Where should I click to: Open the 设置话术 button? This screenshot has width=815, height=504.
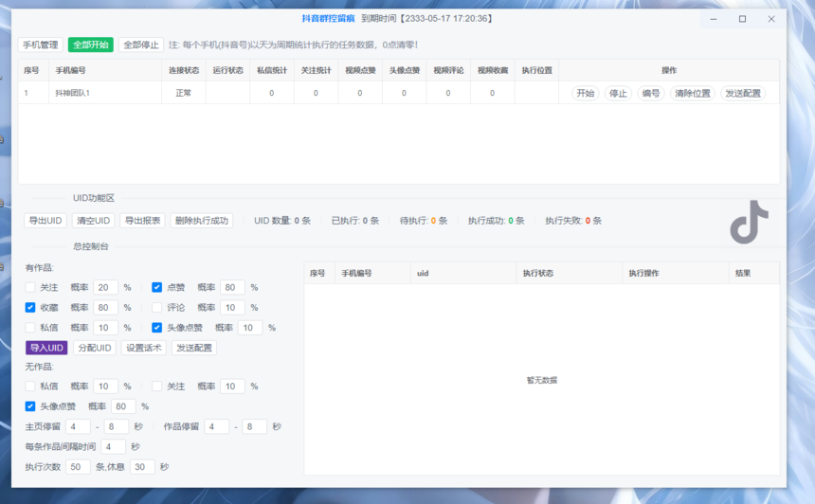point(143,348)
